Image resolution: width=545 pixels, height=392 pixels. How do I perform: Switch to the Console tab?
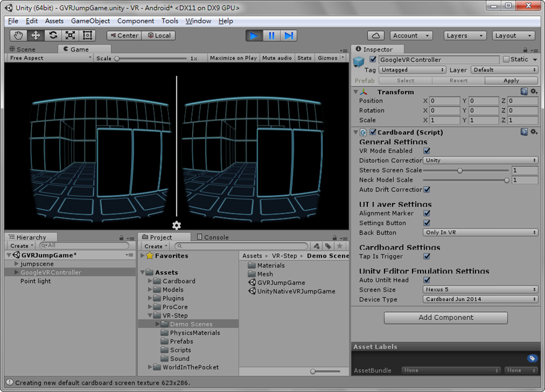(x=212, y=237)
